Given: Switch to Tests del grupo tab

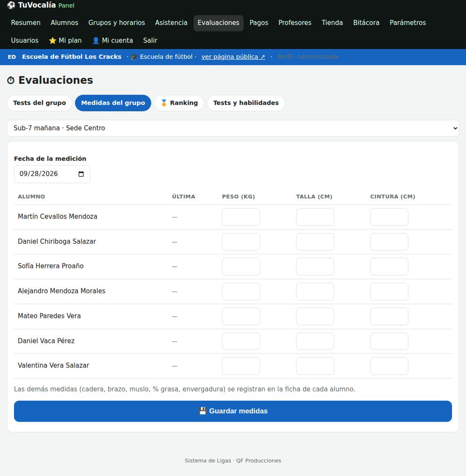Looking at the screenshot, I should pos(40,103).
